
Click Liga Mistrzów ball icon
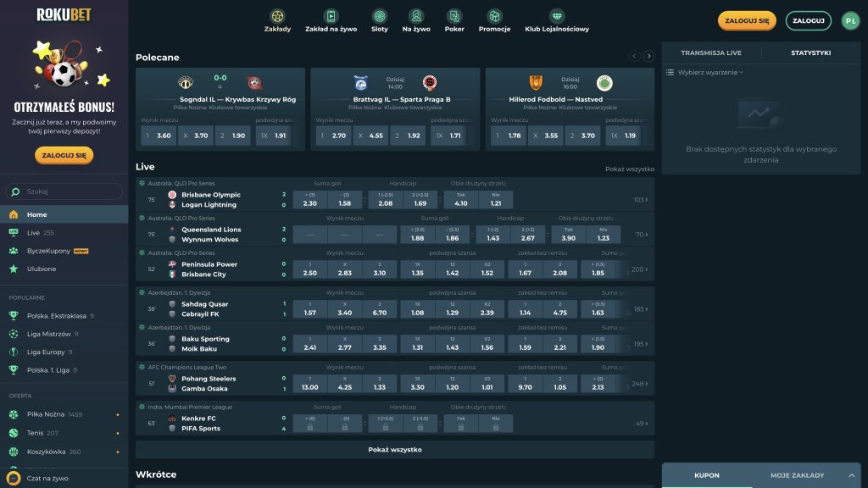click(x=14, y=334)
